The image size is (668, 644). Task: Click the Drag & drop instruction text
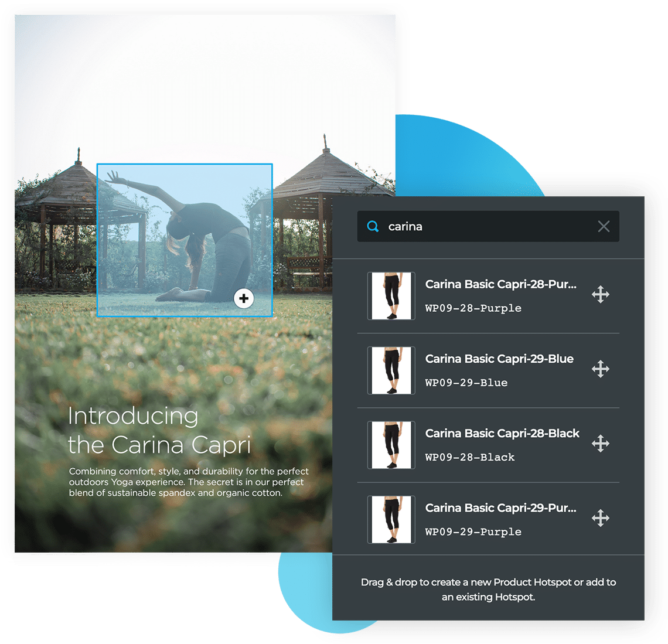point(488,590)
